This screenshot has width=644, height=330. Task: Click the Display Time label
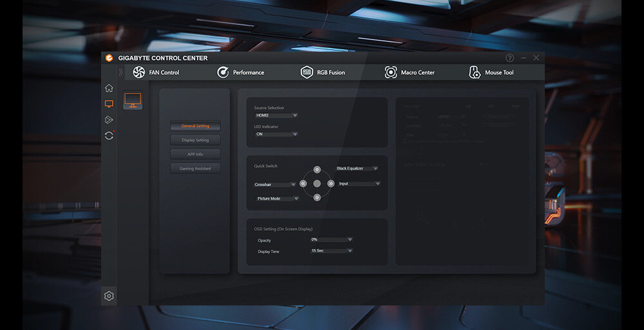point(269,251)
